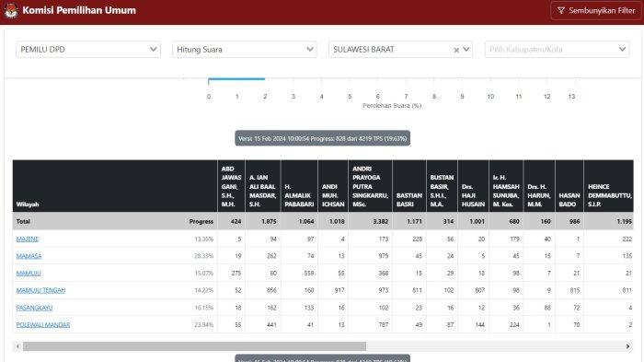Click the Wilayah column header

click(27, 204)
